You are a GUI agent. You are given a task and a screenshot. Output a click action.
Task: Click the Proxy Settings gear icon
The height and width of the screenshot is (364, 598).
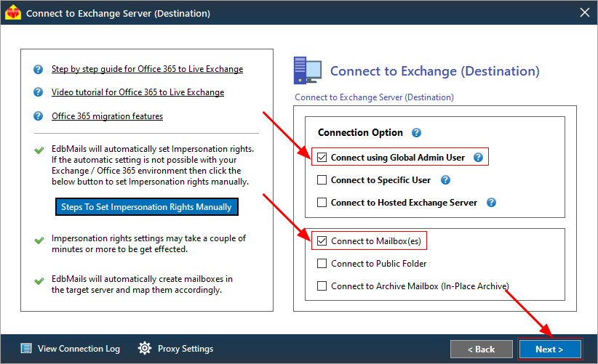pos(145,349)
